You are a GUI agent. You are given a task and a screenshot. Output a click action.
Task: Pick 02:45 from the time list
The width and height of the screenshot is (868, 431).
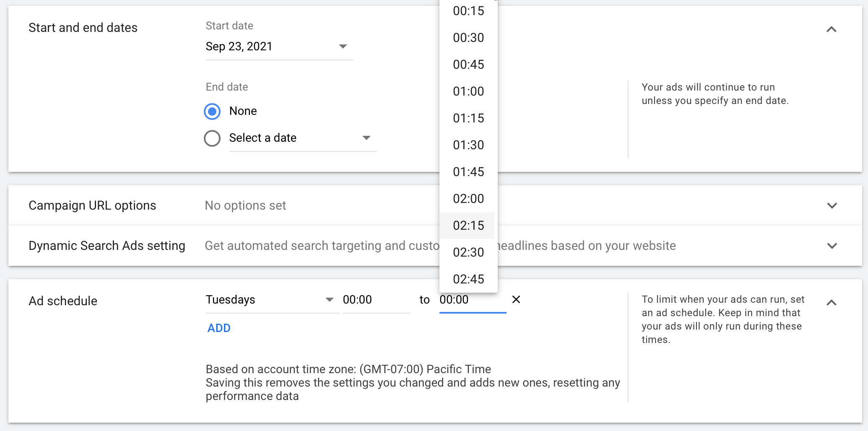click(x=468, y=279)
